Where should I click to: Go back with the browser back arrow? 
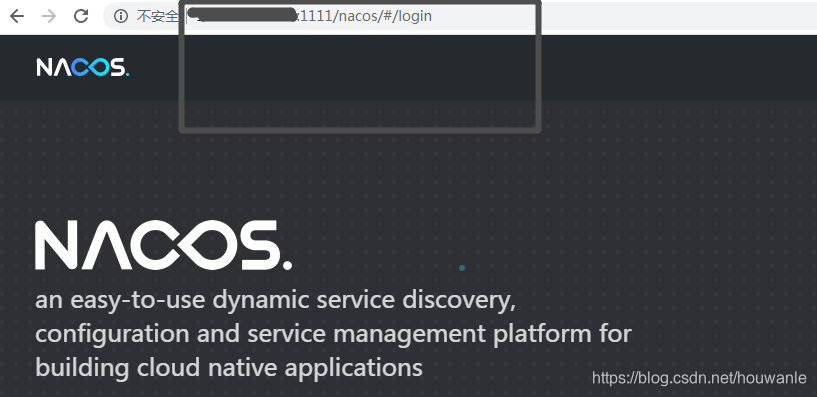pos(17,16)
